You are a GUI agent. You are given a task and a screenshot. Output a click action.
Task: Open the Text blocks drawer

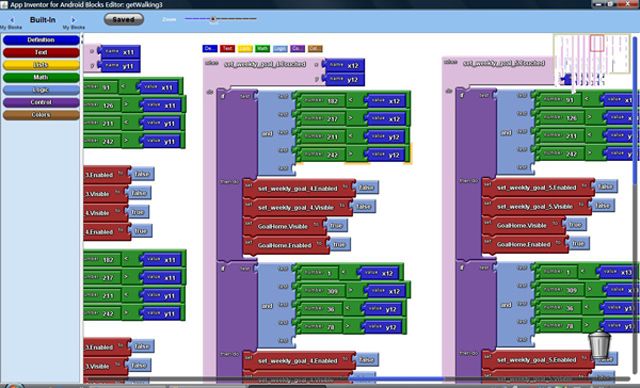point(41,52)
